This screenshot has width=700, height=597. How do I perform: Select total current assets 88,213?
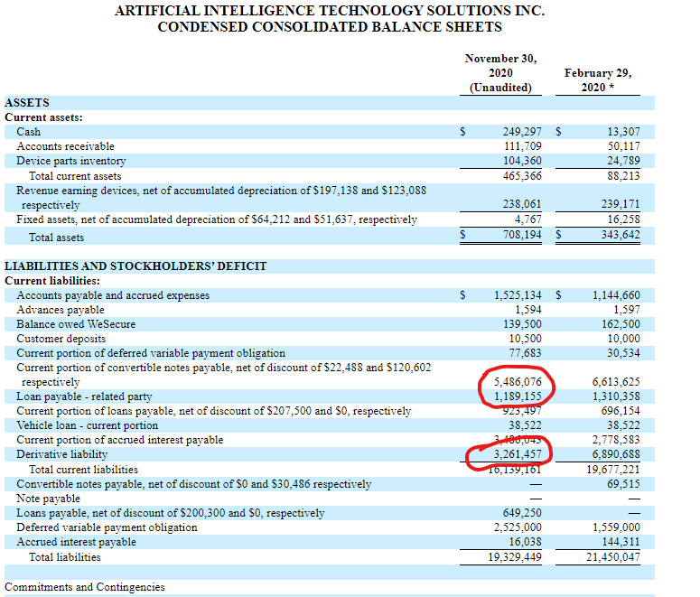pos(623,176)
